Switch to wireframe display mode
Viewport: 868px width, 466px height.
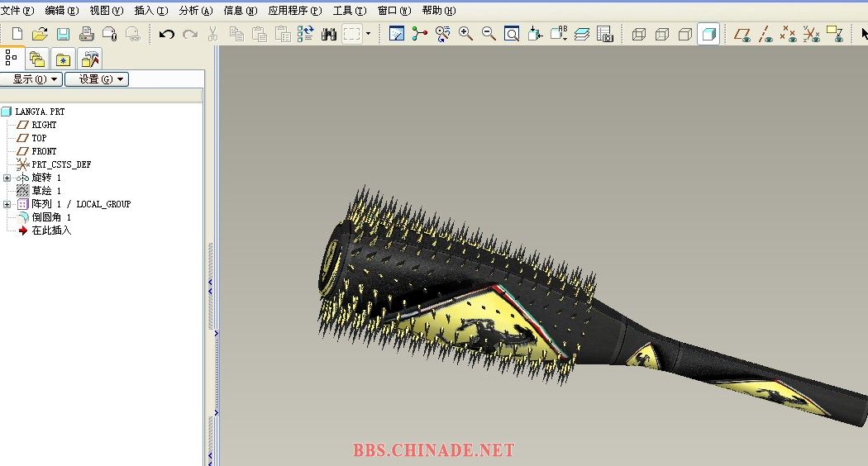tap(639, 34)
